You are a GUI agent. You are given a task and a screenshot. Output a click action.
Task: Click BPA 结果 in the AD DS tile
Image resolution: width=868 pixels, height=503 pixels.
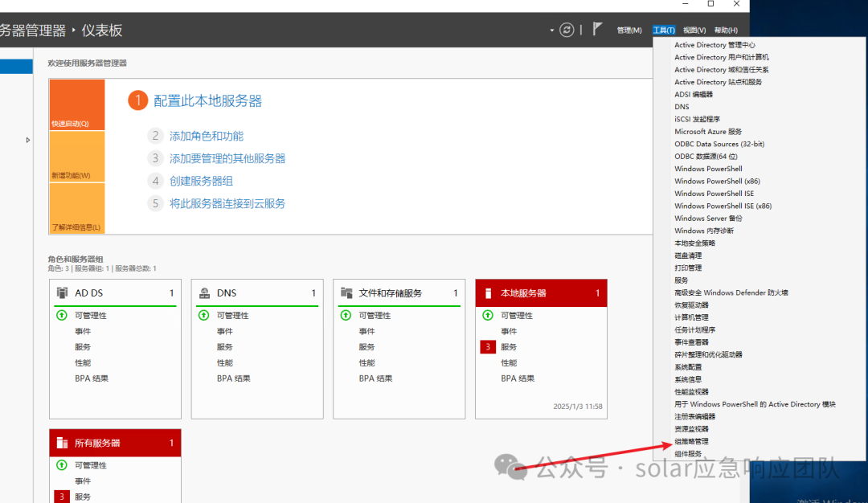click(x=92, y=378)
